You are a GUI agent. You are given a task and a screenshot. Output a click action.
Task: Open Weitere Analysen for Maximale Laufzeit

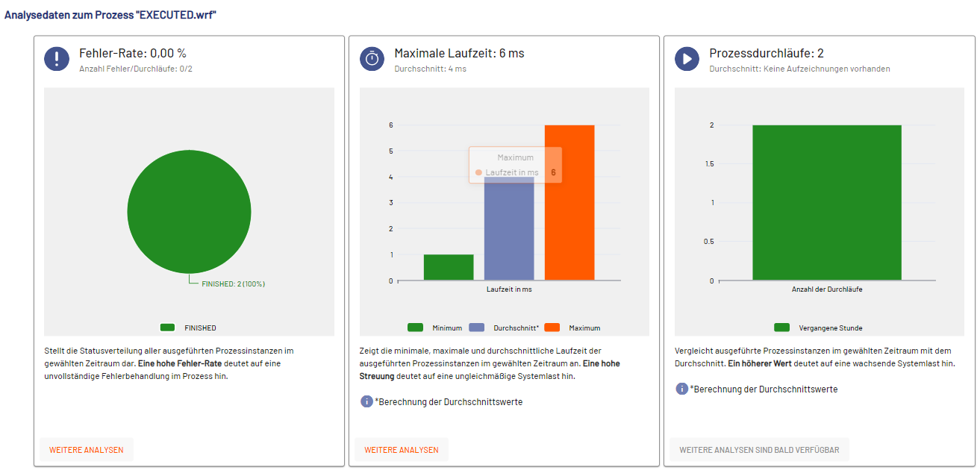pyautogui.click(x=402, y=450)
